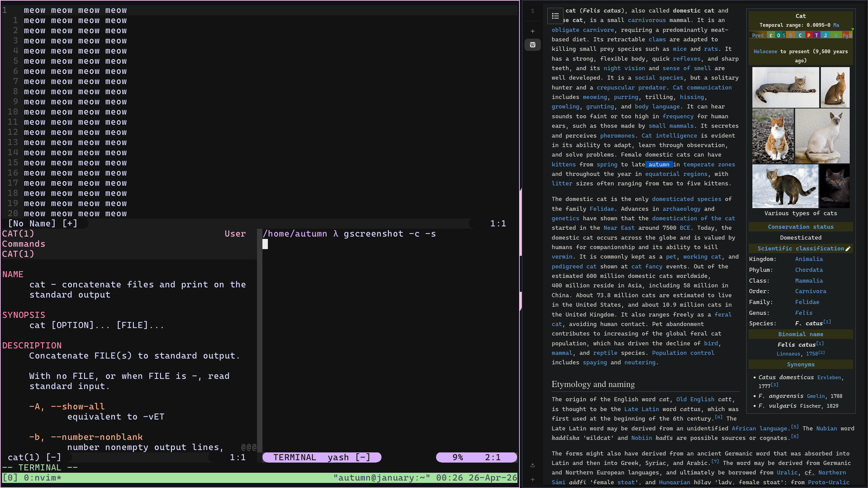The height and width of the screenshot is (488, 868).
Task: Click the red Permian P box in the timeline
Action: [x=809, y=35]
